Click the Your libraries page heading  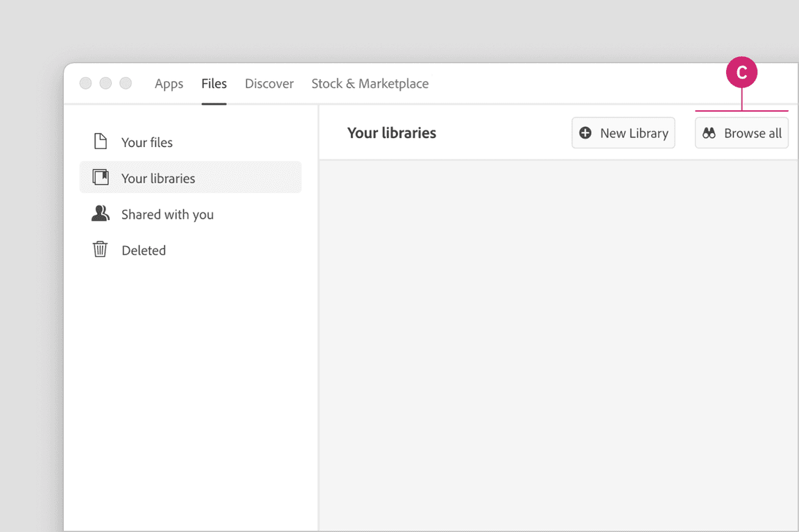click(x=391, y=133)
